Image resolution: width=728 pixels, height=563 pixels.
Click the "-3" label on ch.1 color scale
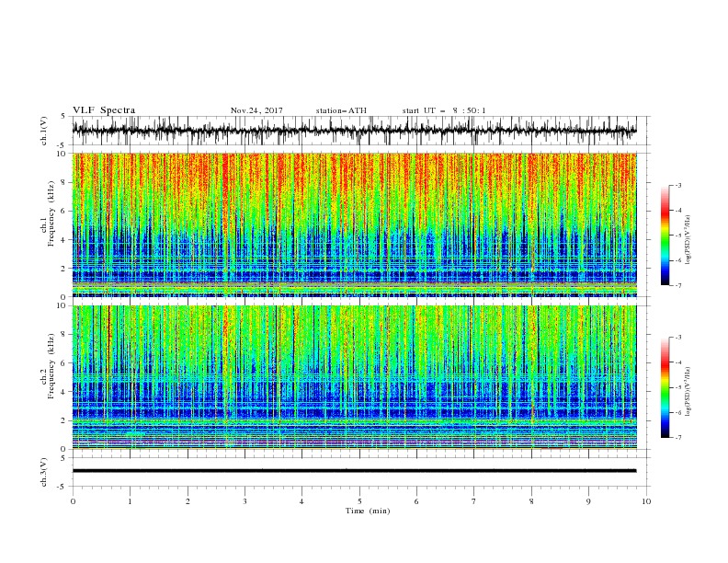(x=677, y=185)
